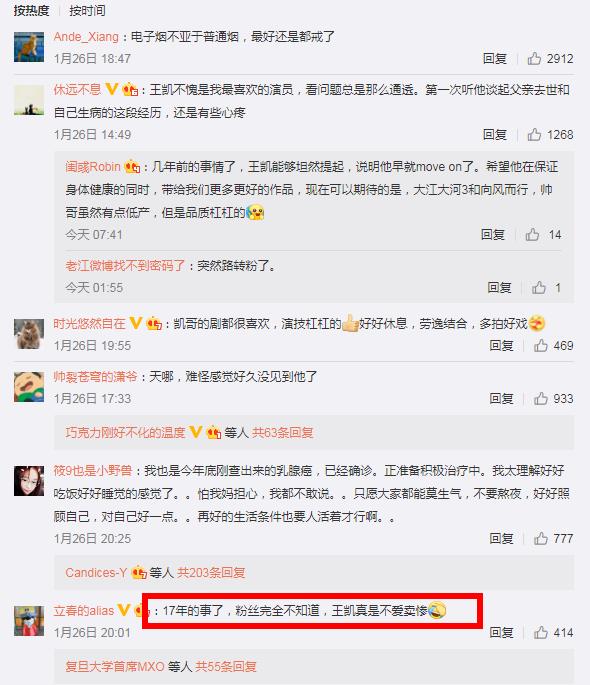Viewport: 590px width, 685px height.
Task: Reply to Ande_Xiang's comment
Action: click(x=495, y=59)
